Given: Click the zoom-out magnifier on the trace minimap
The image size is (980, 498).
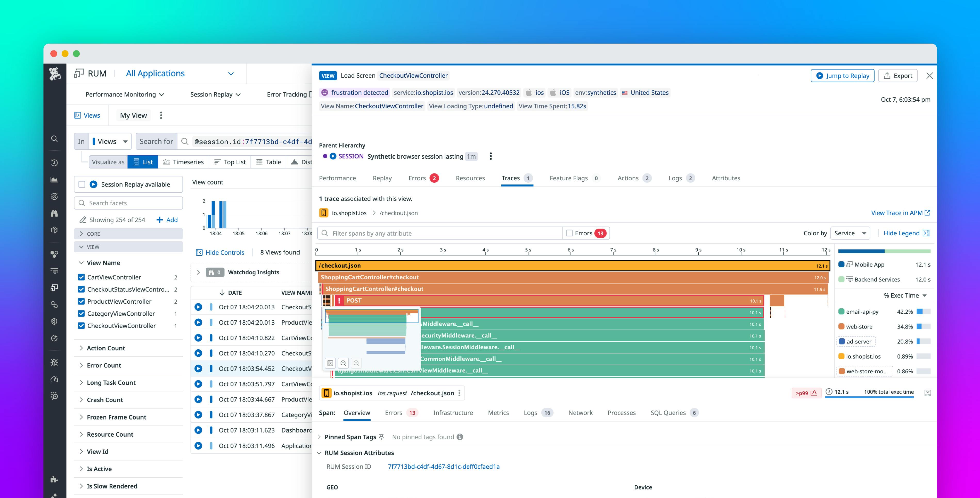Looking at the screenshot, I should (x=343, y=363).
